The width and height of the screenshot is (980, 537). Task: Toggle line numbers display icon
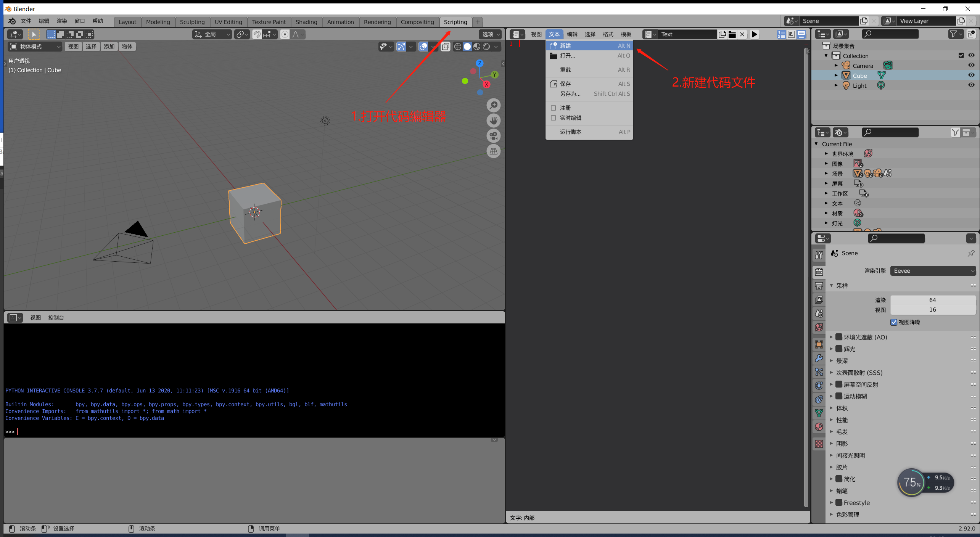point(782,34)
